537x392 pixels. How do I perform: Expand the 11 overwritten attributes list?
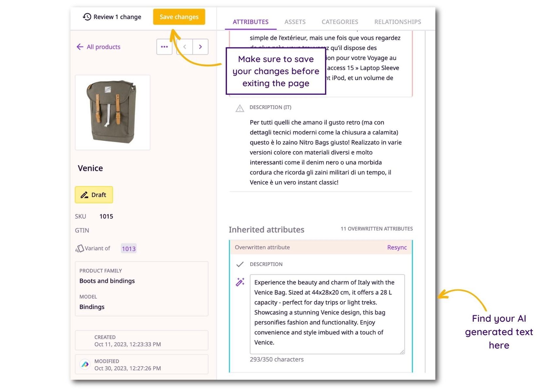[376, 229]
